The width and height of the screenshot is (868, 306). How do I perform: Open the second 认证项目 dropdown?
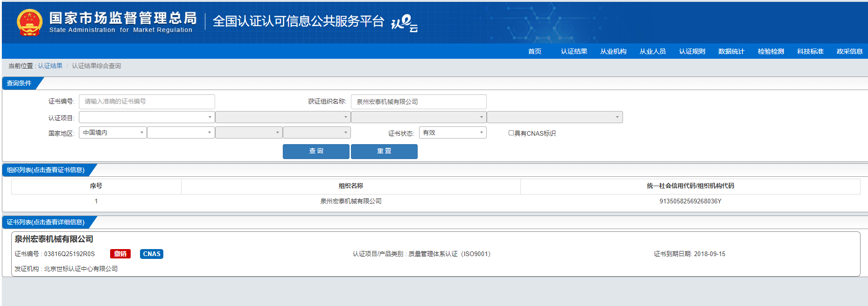[283, 117]
